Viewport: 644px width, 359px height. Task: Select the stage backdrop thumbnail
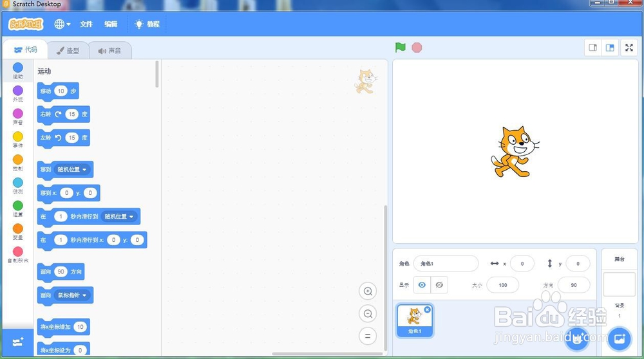coord(619,284)
